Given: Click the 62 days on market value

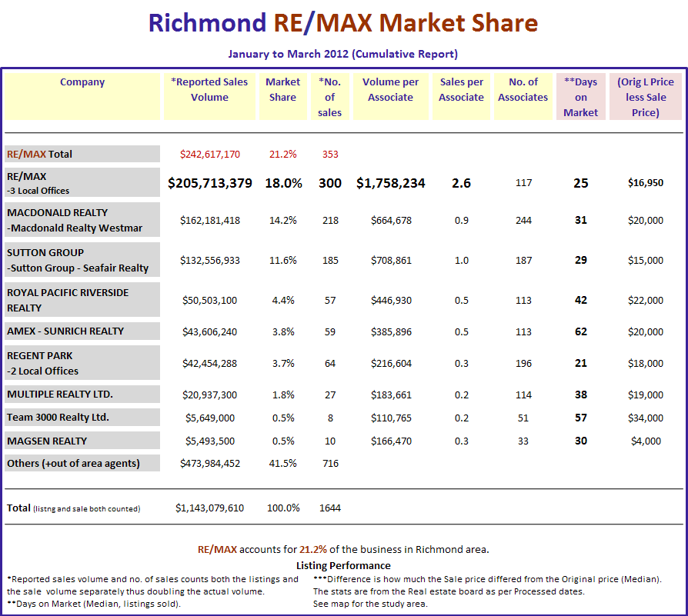Looking at the screenshot, I should 581,331.
